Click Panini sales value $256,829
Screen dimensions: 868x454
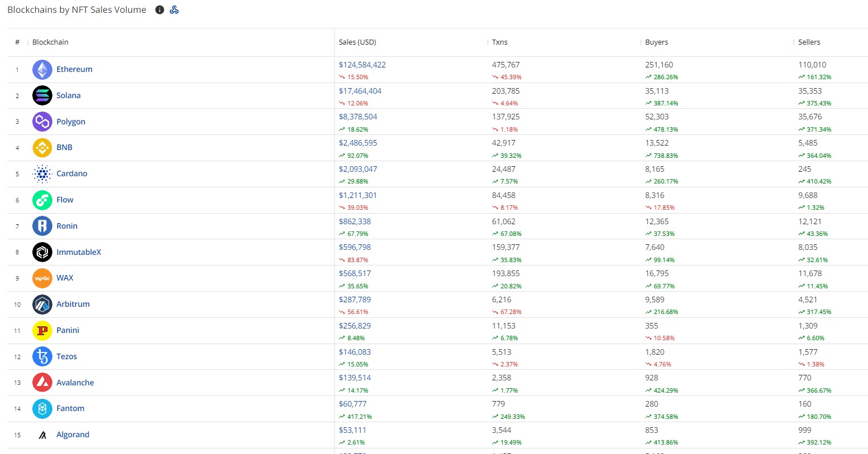(x=355, y=326)
